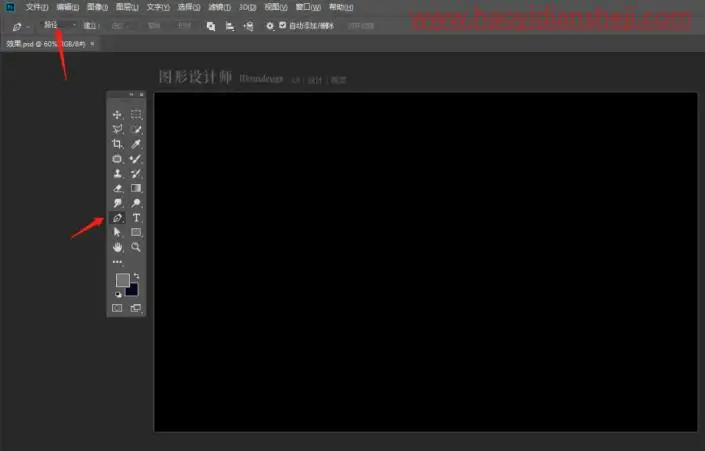The height and width of the screenshot is (451, 705).
Task: Toggle 自动添加/删除 checkbox
Action: point(282,26)
